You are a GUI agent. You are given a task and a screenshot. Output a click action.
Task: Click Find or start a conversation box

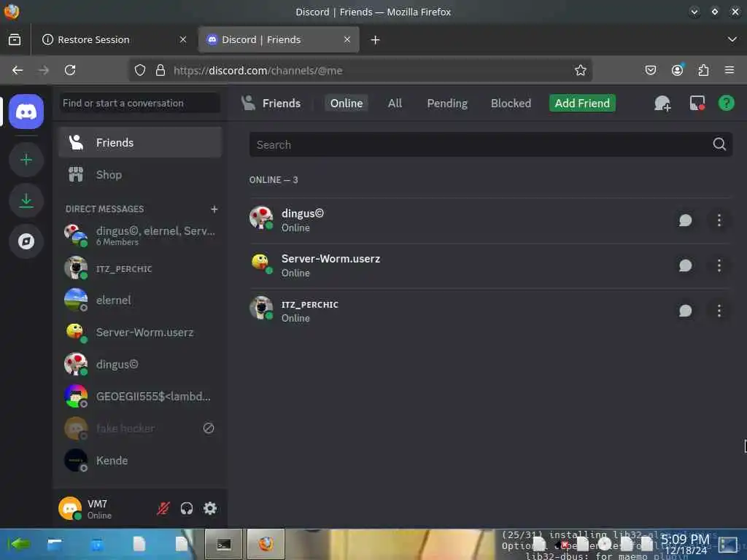tap(140, 104)
